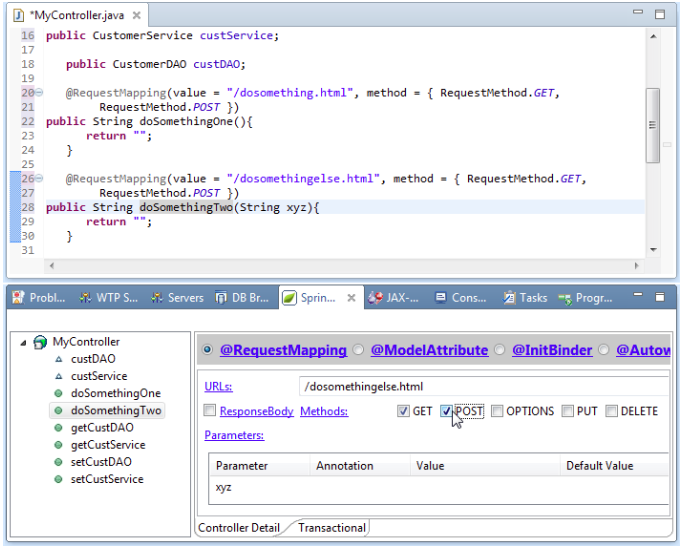Select the @RequestMapping radio button
680x547 pixels.
coord(208,349)
